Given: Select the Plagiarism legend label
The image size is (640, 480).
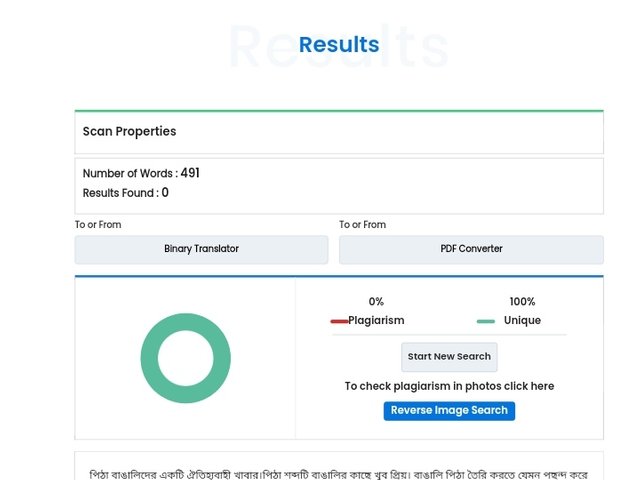Looking at the screenshot, I should 376,320.
